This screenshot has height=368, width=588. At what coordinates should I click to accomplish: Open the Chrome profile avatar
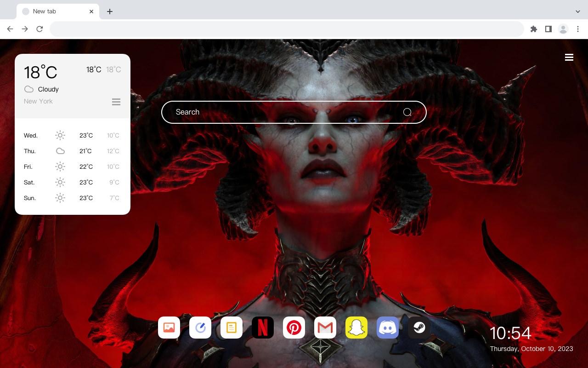pos(563,29)
